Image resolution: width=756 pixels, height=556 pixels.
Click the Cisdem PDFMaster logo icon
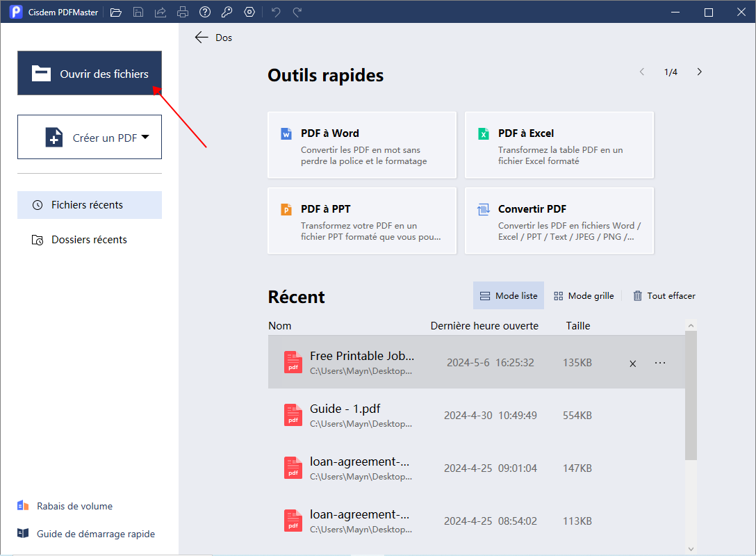(x=16, y=12)
